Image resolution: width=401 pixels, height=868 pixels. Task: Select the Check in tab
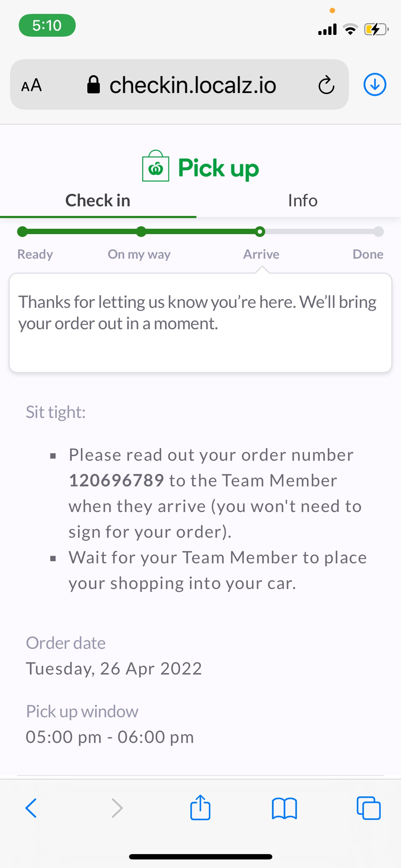tap(98, 201)
